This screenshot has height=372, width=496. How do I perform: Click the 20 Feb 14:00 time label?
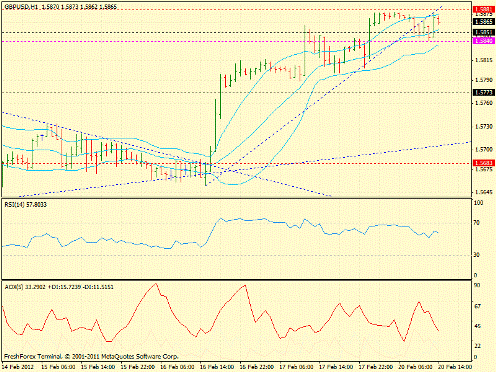(x=455, y=367)
